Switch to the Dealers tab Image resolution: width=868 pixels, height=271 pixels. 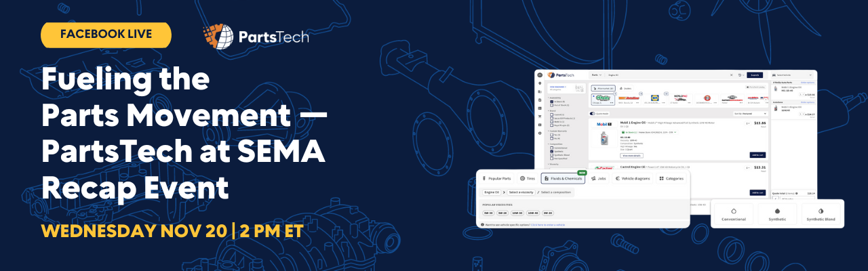625,88
